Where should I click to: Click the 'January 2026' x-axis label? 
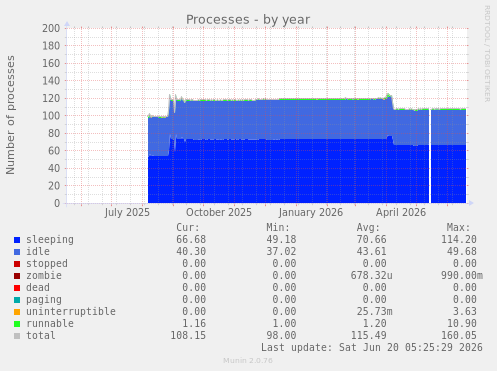(311, 212)
